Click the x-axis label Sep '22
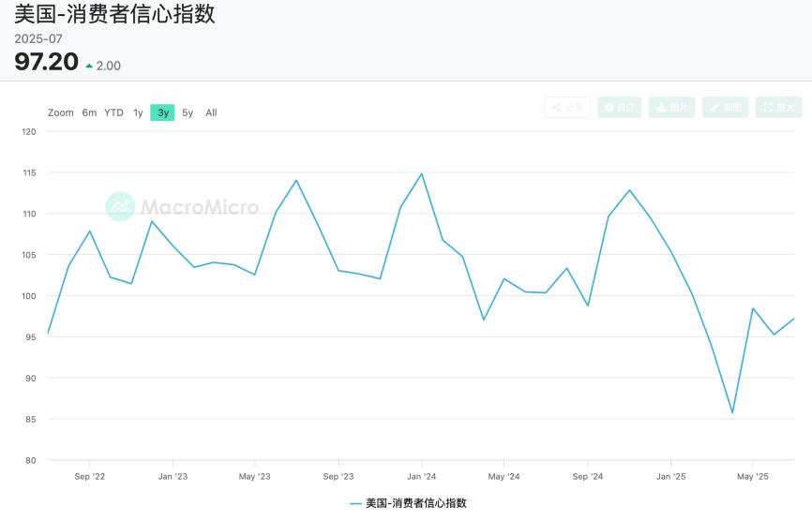Viewport: 812px width, 522px height. (x=90, y=476)
